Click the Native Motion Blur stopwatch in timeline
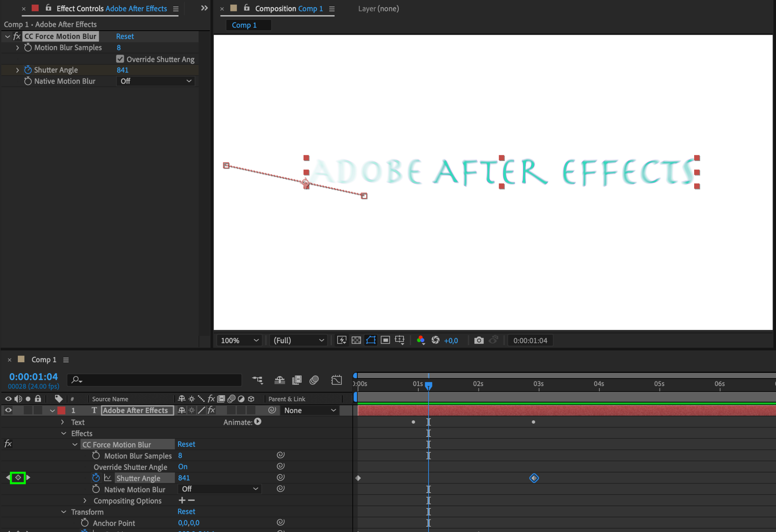Viewport: 776px width, 532px height. pyautogui.click(x=96, y=489)
